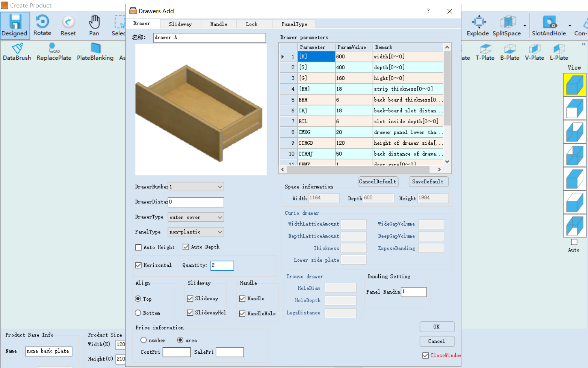
Task: Select the fourth View cube icon
Action: pos(574,155)
